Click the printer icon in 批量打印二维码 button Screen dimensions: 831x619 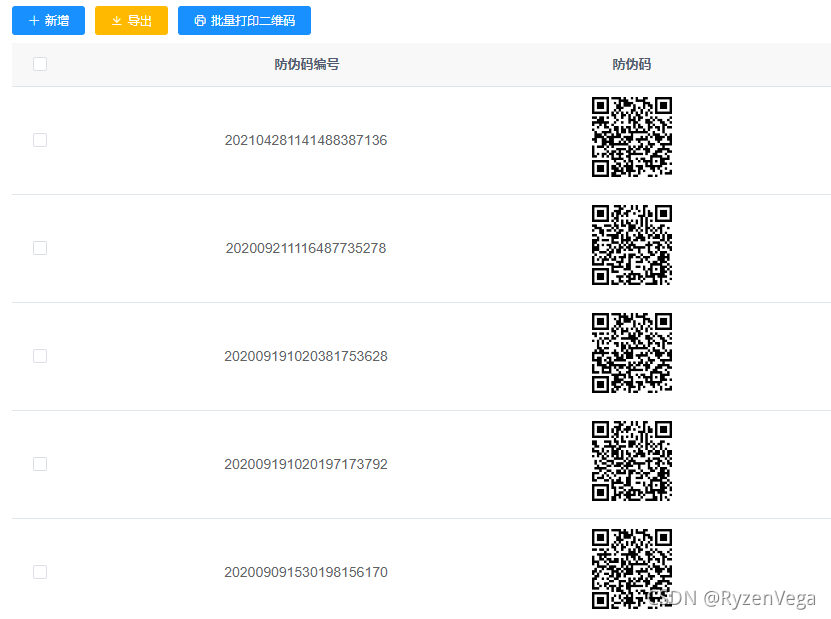(200, 21)
